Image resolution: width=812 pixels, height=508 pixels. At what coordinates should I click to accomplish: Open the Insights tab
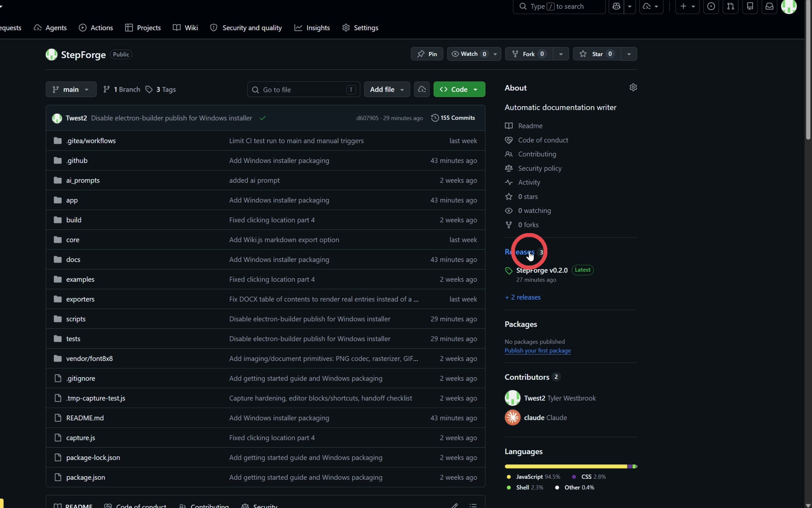point(312,28)
